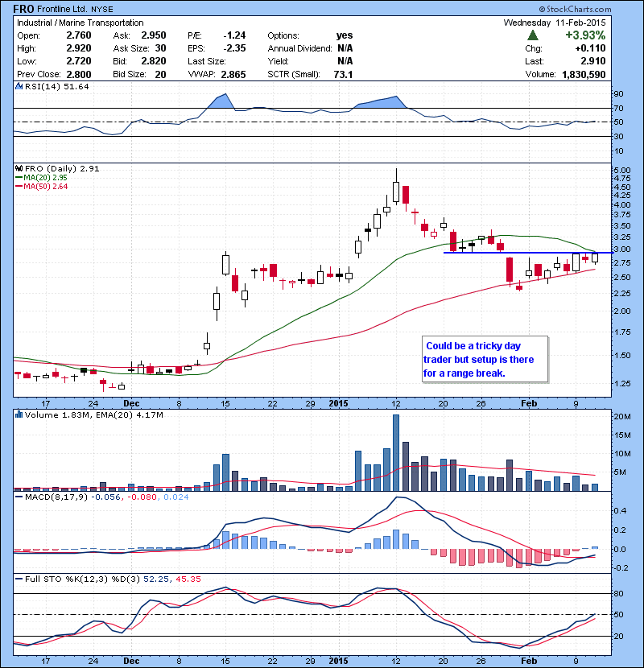Select the EPS value -2.35

[235, 48]
